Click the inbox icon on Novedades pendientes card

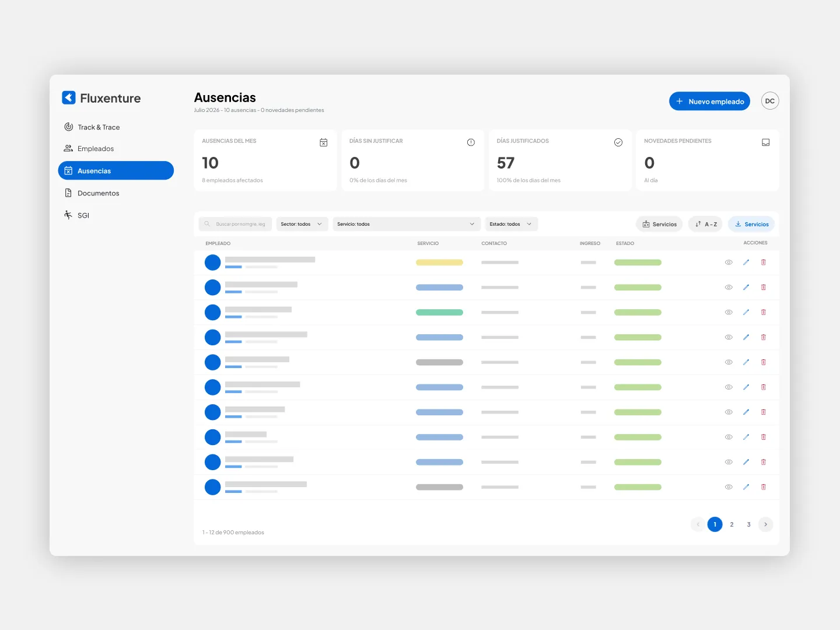[766, 142]
